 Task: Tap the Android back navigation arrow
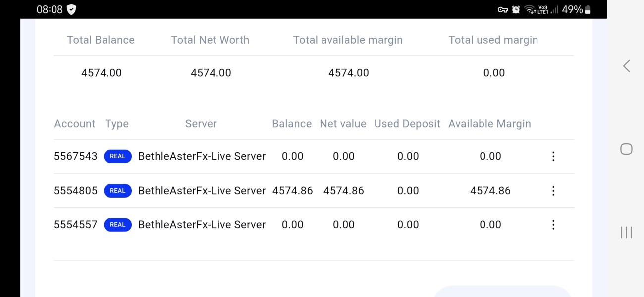pos(626,66)
